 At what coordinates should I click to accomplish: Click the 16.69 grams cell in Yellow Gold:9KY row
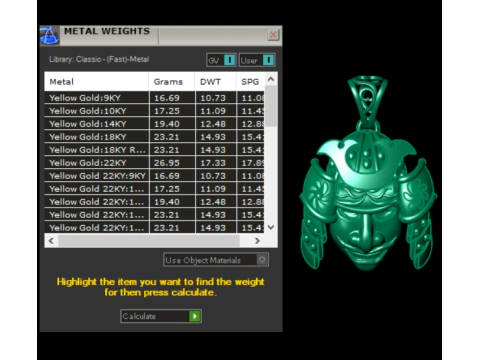point(172,98)
